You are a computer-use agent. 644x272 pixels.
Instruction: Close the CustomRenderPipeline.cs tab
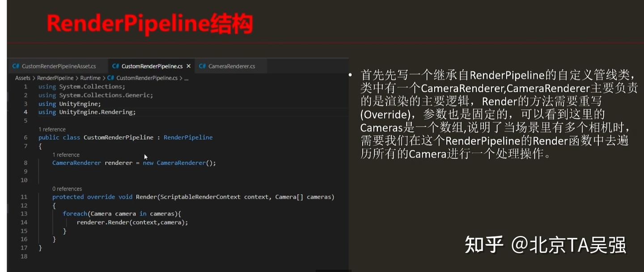[189, 65]
